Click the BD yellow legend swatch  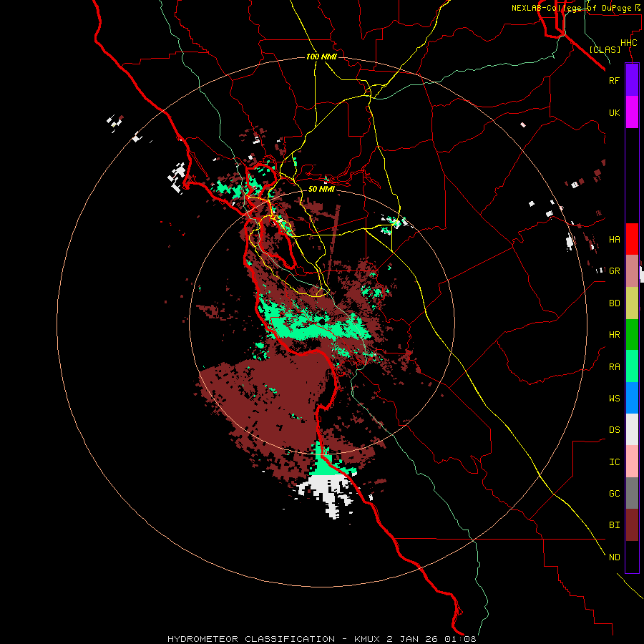(632, 303)
